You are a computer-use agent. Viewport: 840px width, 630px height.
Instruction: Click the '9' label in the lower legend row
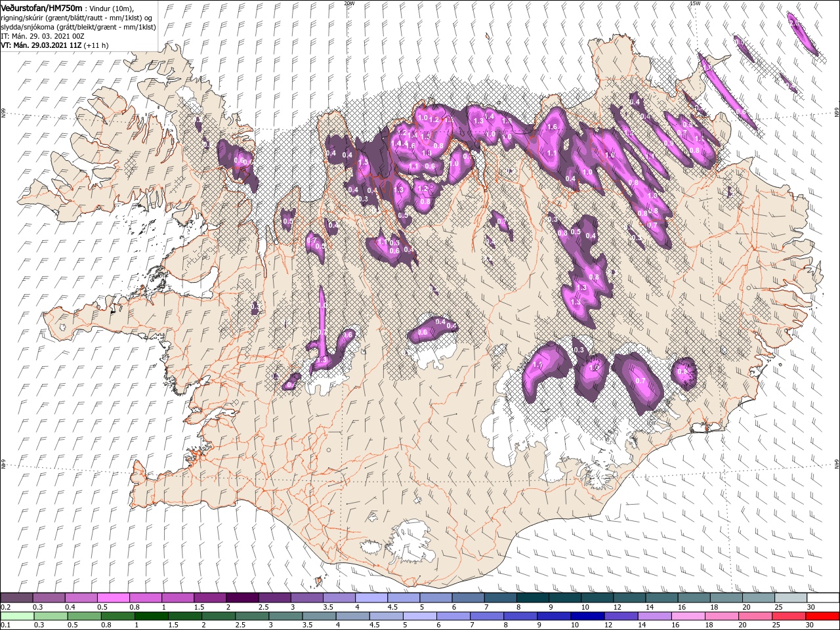point(539,625)
